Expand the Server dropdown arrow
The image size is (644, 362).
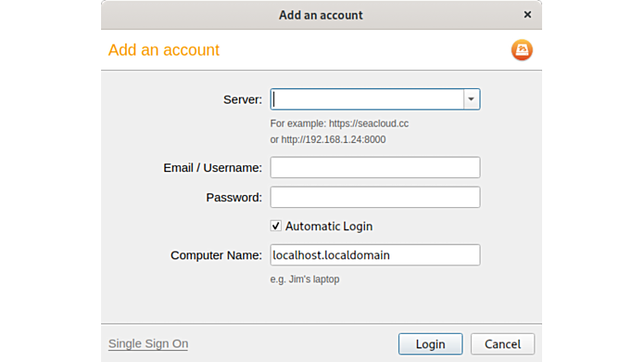pos(471,99)
